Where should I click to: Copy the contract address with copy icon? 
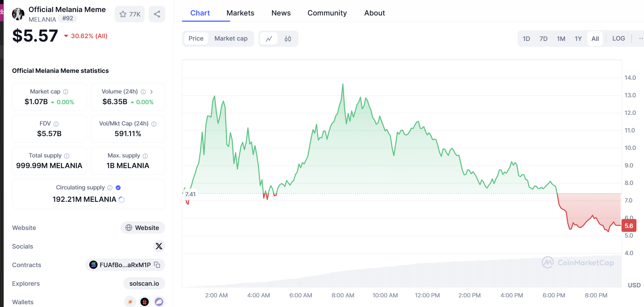click(x=157, y=265)
